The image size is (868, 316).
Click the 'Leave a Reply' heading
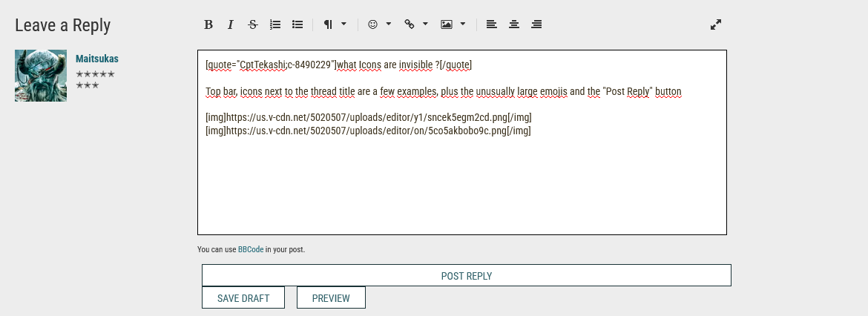pos(62,25)
